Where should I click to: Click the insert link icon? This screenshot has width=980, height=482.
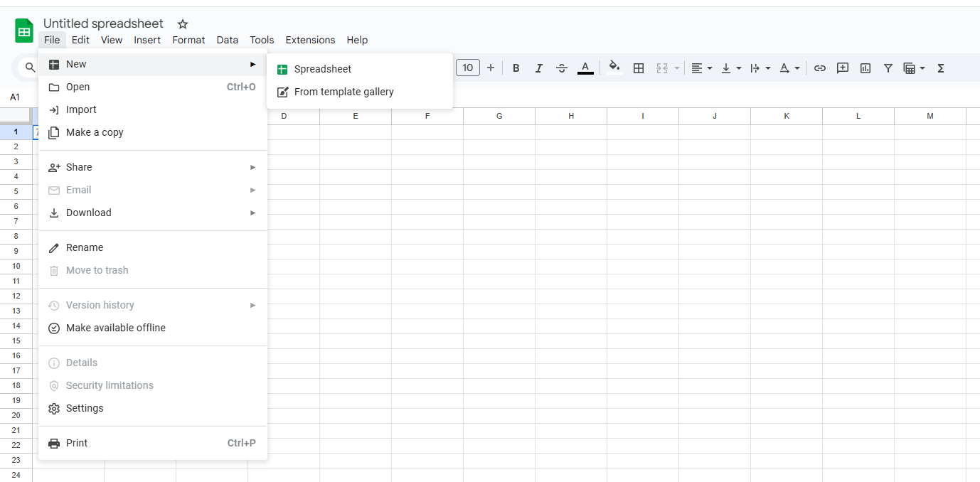pos(820,68)
